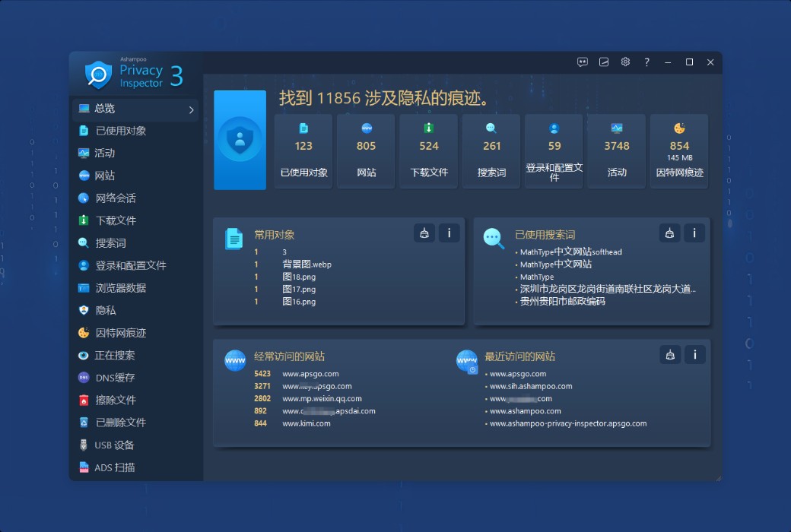
Task: Show info for the 最近访问的网站 panel
Action: coord(694,354)
